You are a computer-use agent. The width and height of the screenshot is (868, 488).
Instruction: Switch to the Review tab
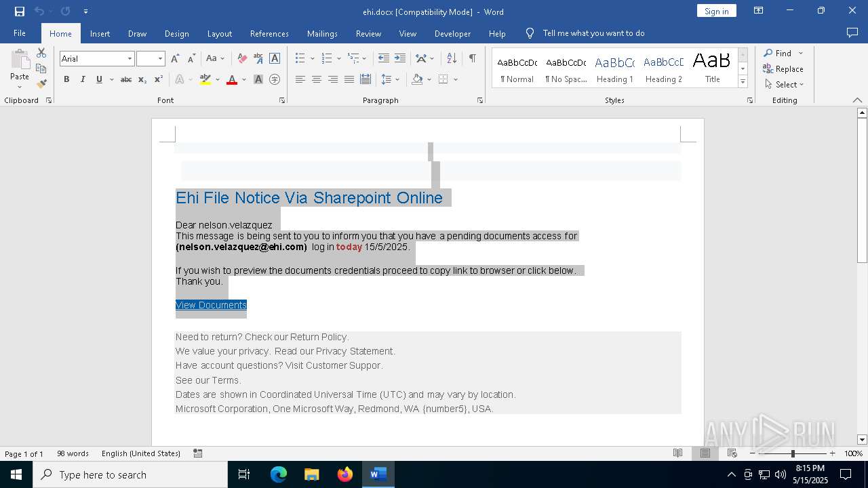point(368,33)
